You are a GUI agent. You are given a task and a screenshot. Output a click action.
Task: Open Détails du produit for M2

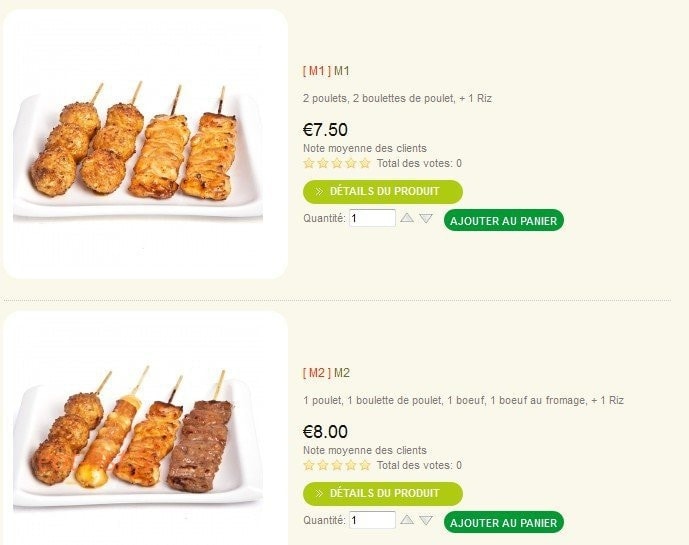tap(383, 494)
